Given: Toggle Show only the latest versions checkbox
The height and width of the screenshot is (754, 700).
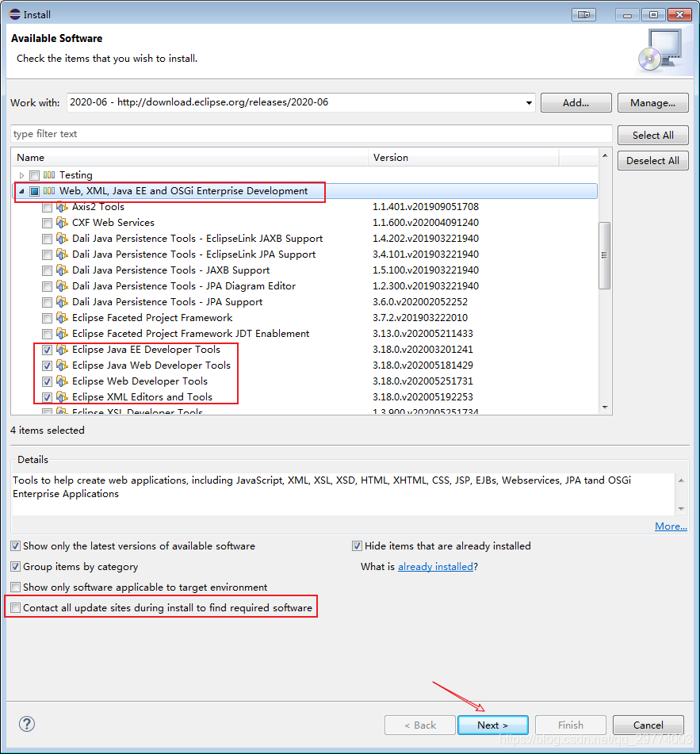Looking at the screenshot, I should (x=15, y=545).
